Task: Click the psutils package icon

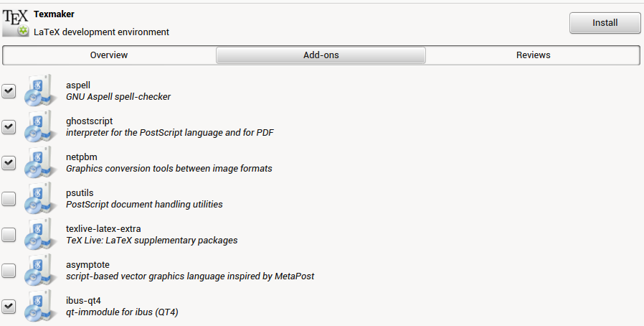Action: pos(40,198)
